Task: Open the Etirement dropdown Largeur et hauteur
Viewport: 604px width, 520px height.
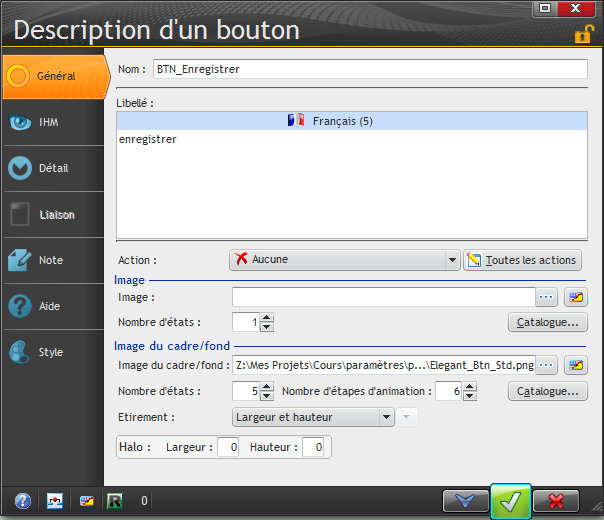Action: 313,417
